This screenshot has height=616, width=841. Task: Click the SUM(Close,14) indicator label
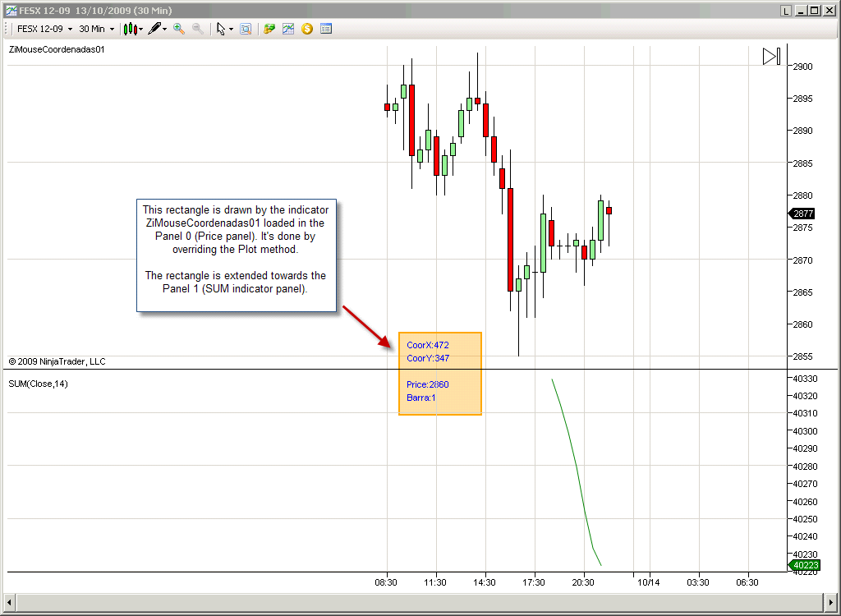pyautogui.click(x=38, y=384)
